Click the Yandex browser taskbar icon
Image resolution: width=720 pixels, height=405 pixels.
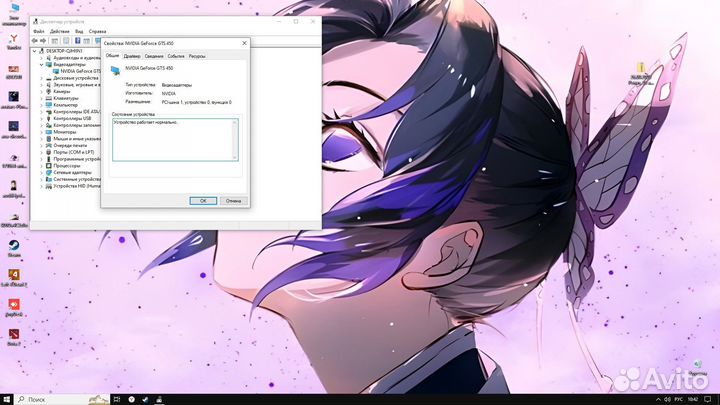coord(131,399)
